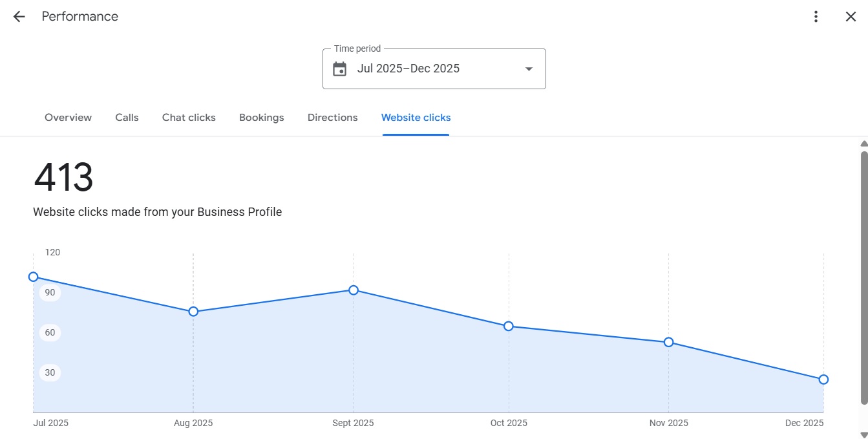Expand the Time period dropdown arrow
The image size is (868, 439).
pos(529,69)
